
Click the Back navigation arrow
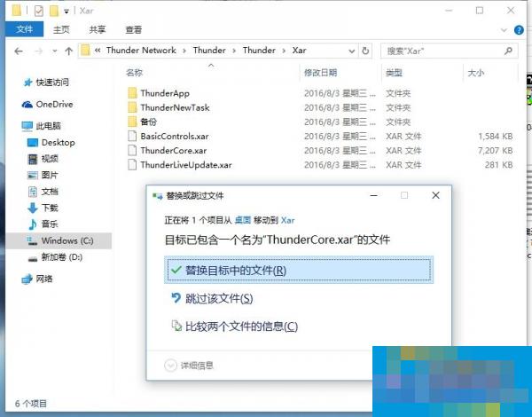pyautogui.click(x=19, y=51)
